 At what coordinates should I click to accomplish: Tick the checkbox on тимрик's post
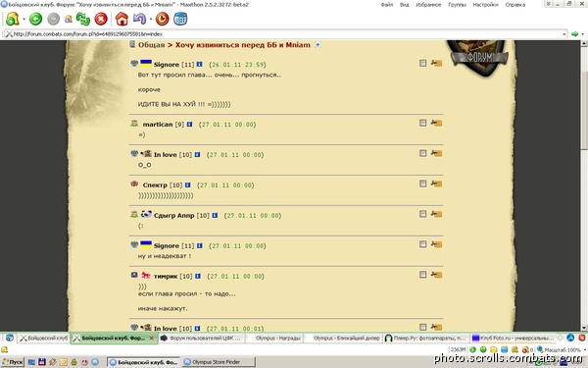[x=423, y=275]
